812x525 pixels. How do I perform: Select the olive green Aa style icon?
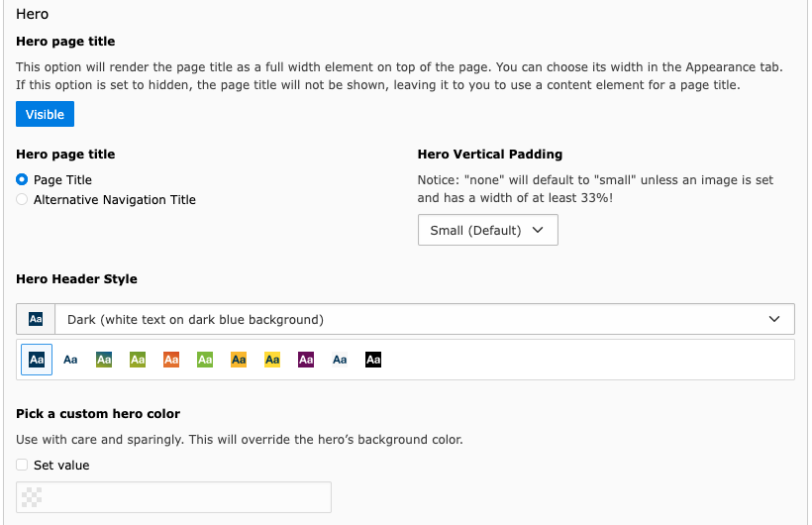pos(138,360)
